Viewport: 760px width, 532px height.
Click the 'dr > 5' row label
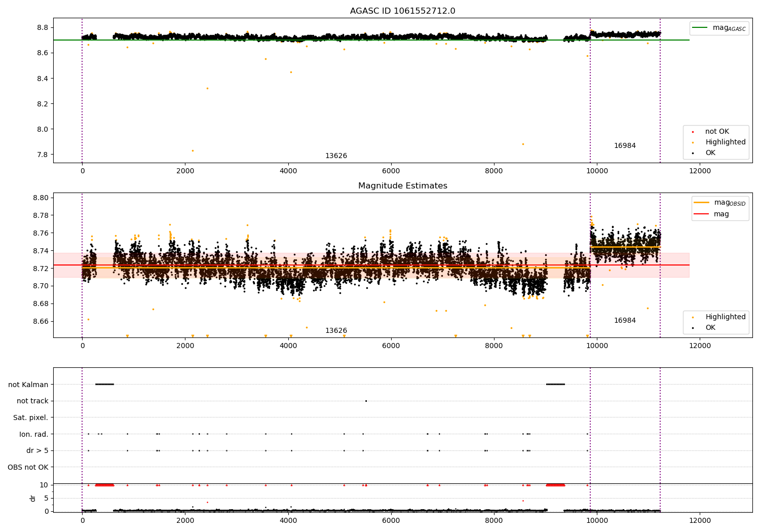pyautogui.click(x=37, y=451)
